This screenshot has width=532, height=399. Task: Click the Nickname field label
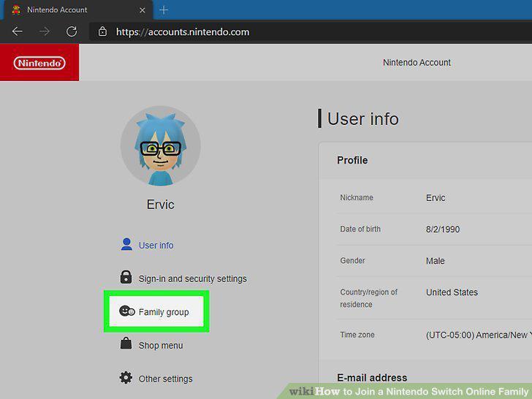[357, 197]
